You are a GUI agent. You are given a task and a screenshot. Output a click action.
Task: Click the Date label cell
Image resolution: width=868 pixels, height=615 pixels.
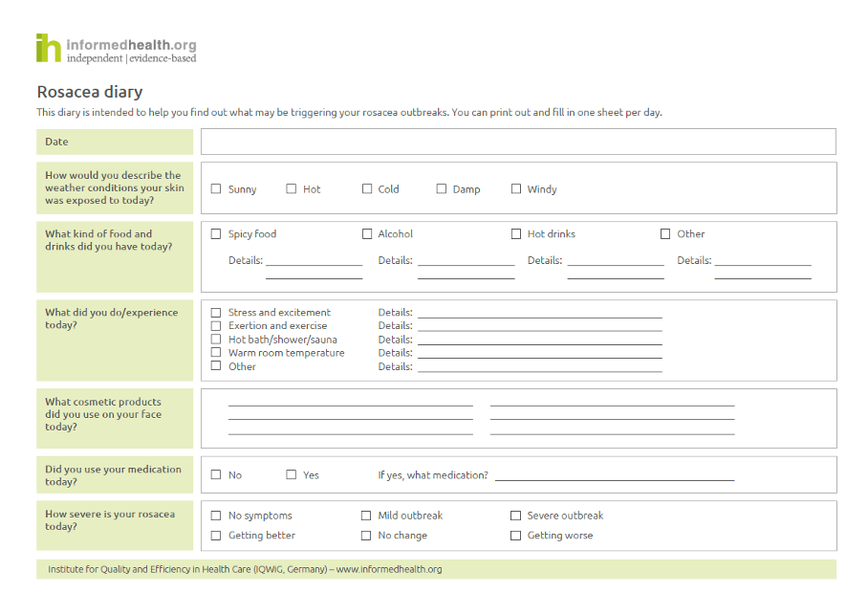tap(115, 142)
